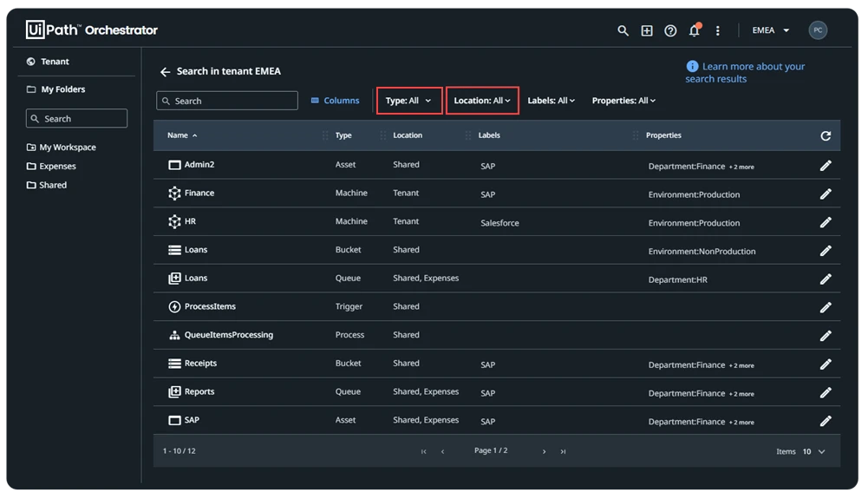Click the Receipts bucket icon
The height and width of the screenshot is (499, 868).
click(174, 364)
